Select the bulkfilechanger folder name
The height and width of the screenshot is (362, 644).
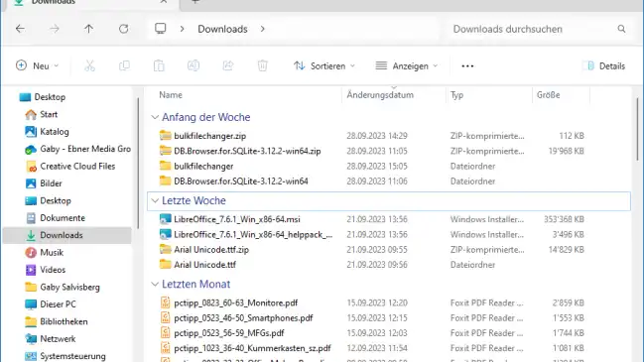203,167
